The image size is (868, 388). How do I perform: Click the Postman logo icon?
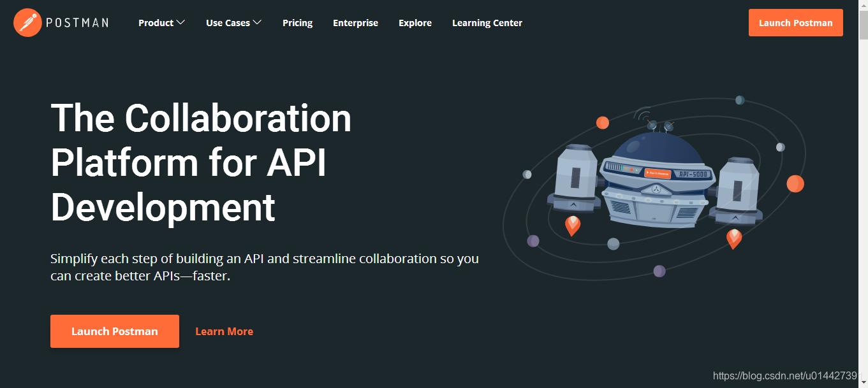pos(27,23)
